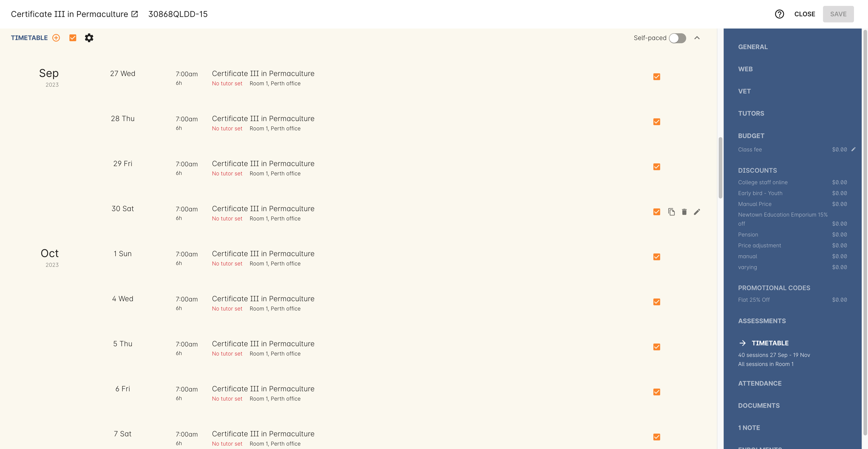Open the settings gear for TIMETABLE
The height and width of the screenshot is (449, 868).
[x=89, y=38]
